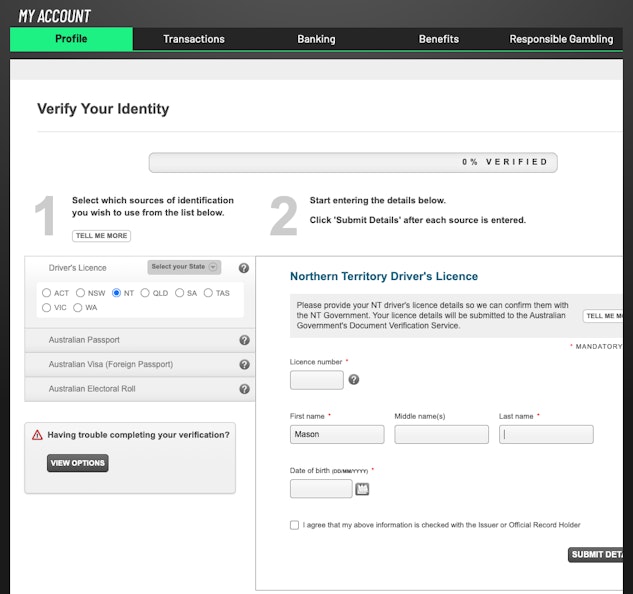
Task: Click help icon beside Licence number field
Action: (x=353, y=380)
